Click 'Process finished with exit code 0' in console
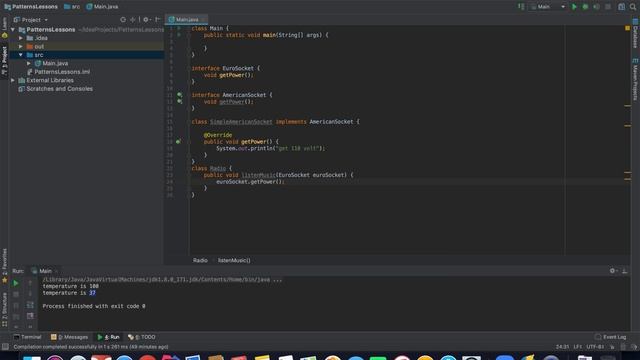 coord(94,306)
